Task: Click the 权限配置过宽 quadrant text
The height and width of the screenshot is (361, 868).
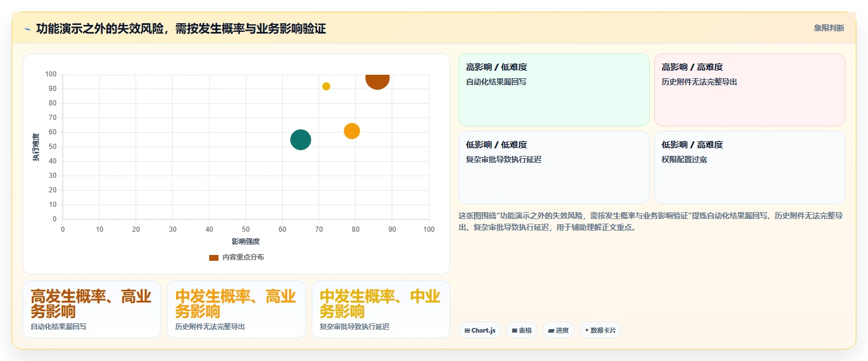Action: pyautogui.click(x=684, y=159)
